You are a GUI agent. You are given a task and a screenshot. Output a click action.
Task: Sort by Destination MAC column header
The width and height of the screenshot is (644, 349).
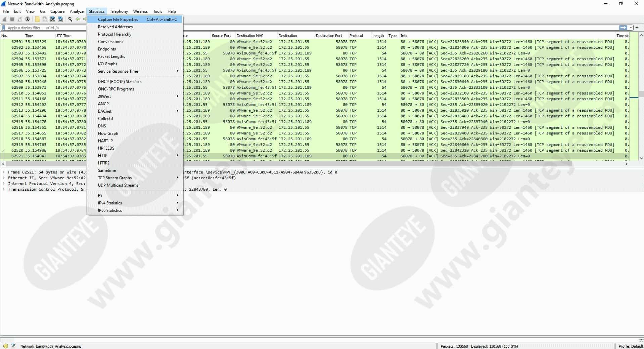256,35
